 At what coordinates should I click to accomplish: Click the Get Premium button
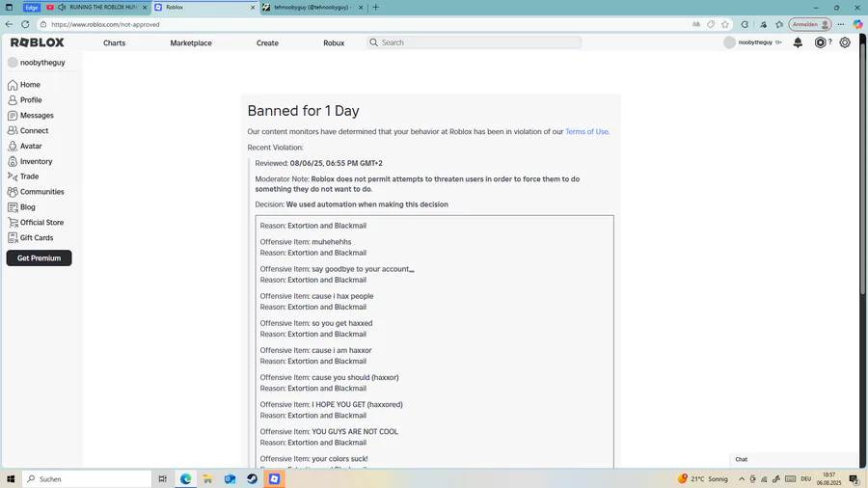click(x=39, y=258)
